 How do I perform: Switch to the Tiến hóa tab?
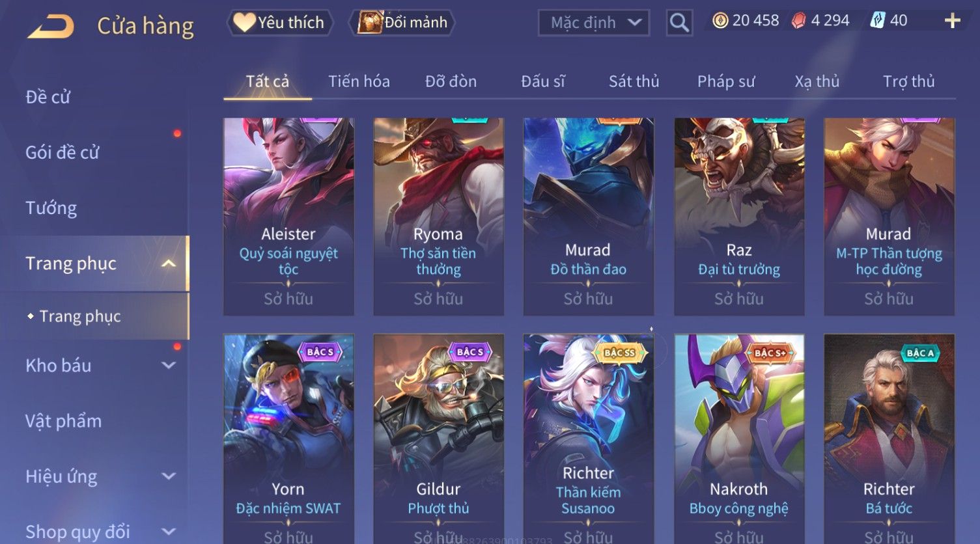[359, 81]
